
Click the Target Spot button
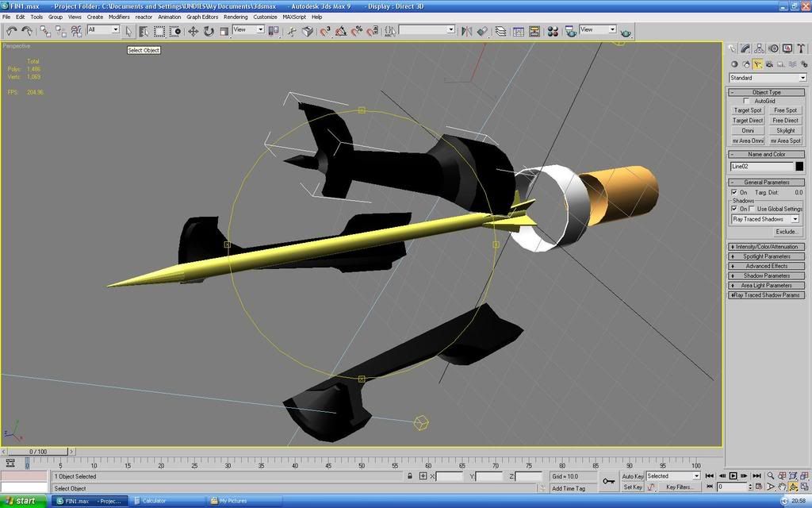point(748,110)
